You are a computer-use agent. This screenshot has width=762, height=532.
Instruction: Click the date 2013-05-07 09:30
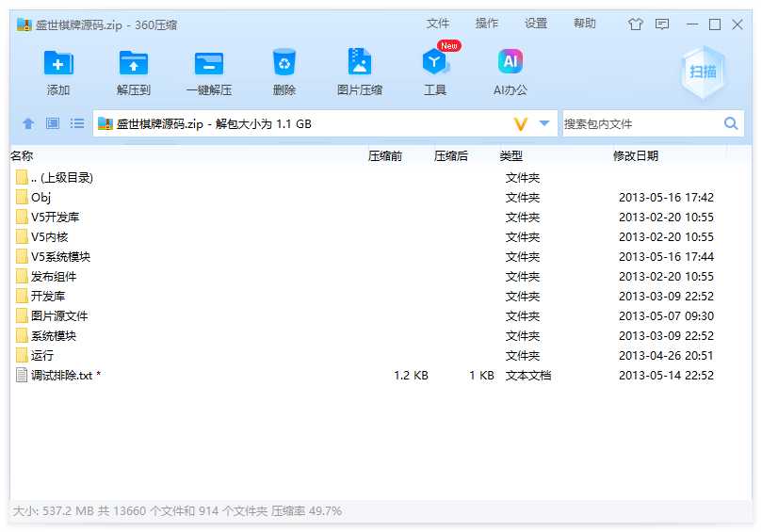tap(666, 315)
